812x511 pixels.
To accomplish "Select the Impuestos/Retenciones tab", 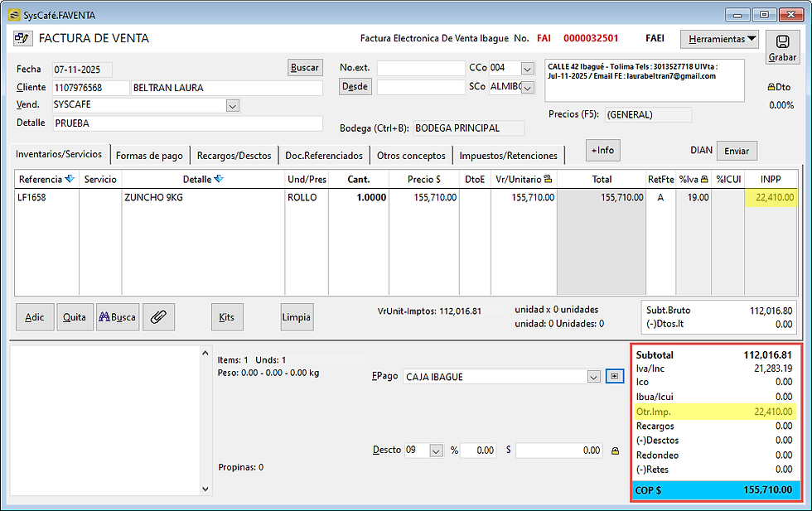I will click(x=509, y=156).
